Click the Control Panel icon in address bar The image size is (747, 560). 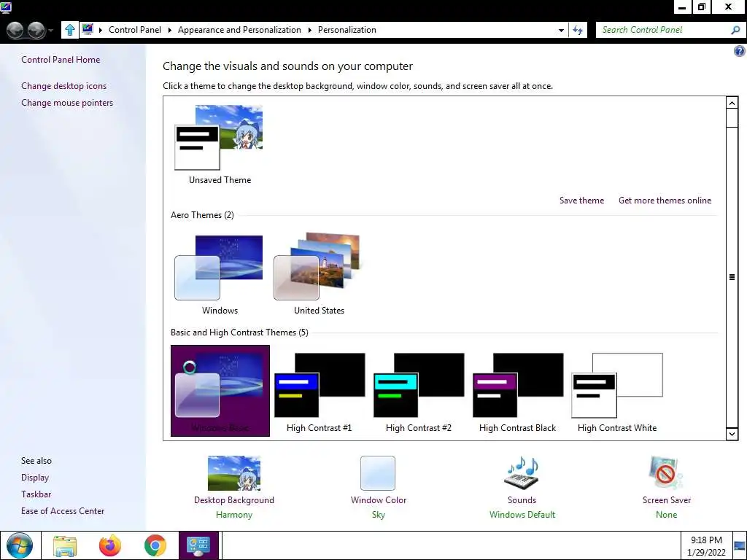88,29
